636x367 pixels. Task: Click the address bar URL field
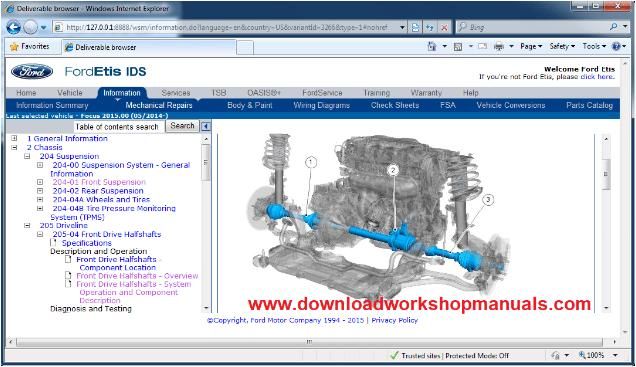click(x=227, y=28)
